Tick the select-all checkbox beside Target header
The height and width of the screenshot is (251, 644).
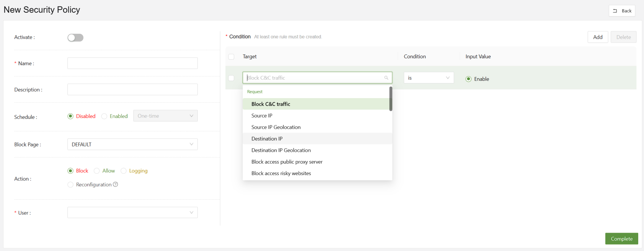pos(231,57)
